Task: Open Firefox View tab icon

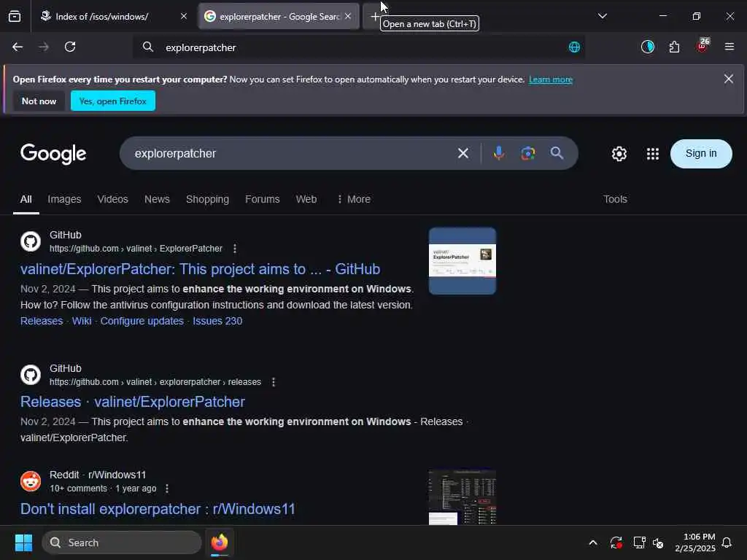Action: [x=15, y=16]
